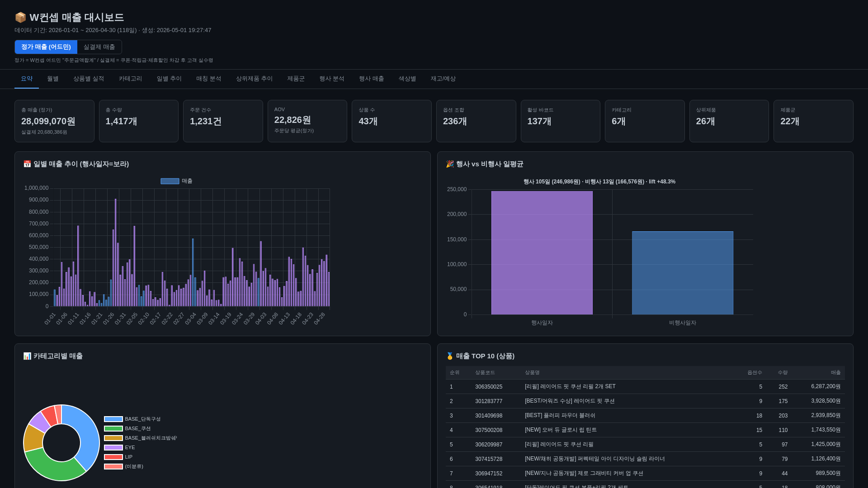
Task: Click the 6,287,200원 sales value
Action: (826, 387)
